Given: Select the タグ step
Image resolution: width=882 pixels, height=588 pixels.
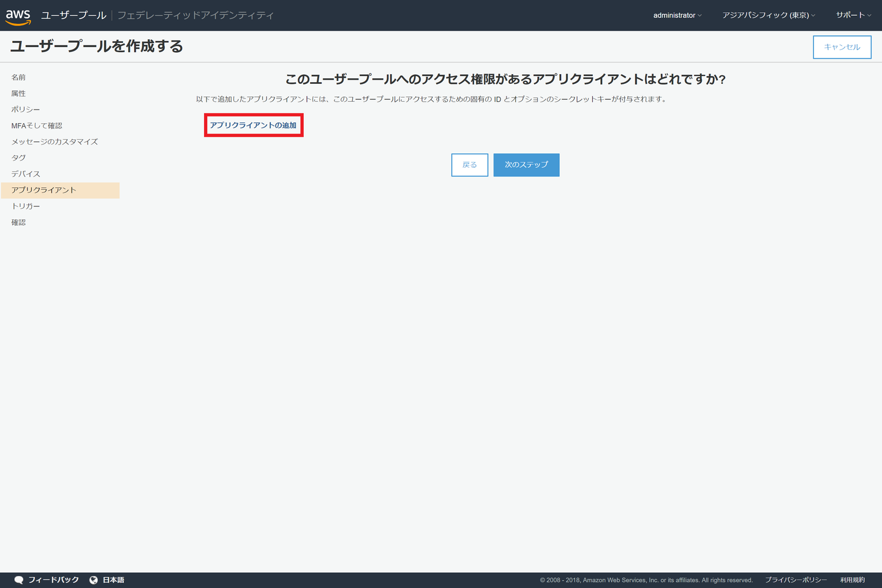Looking at the screenshot, I should (x=18, y=158).
